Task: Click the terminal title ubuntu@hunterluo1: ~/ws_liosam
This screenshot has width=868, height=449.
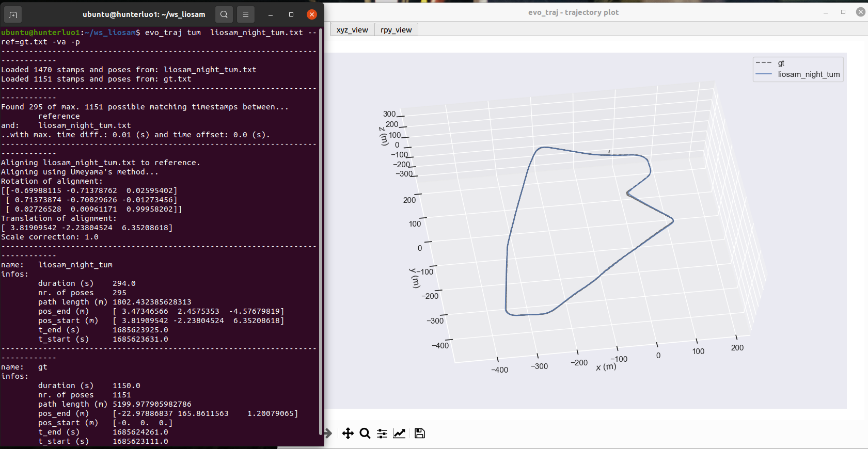Action: tap(144, 14)
